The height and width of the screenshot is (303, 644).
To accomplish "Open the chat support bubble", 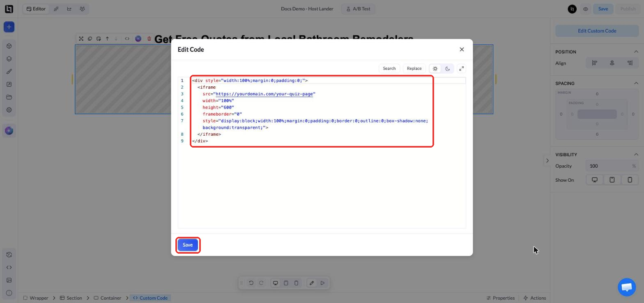I will pyautogui.click(x=627, y=287).
